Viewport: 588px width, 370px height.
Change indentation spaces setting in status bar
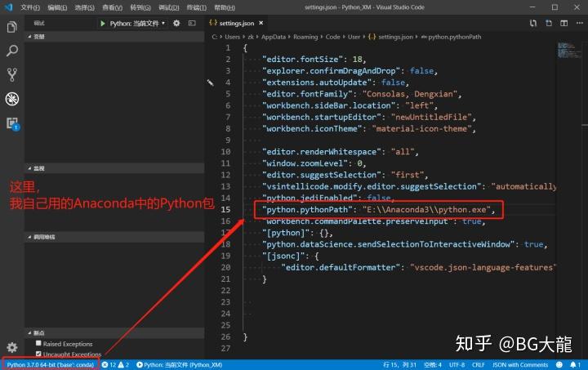(433, 364)
